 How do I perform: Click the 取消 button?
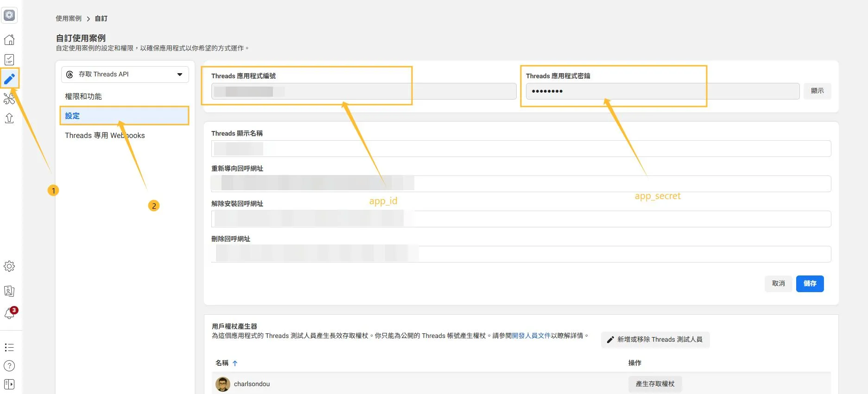pos(778,283)
